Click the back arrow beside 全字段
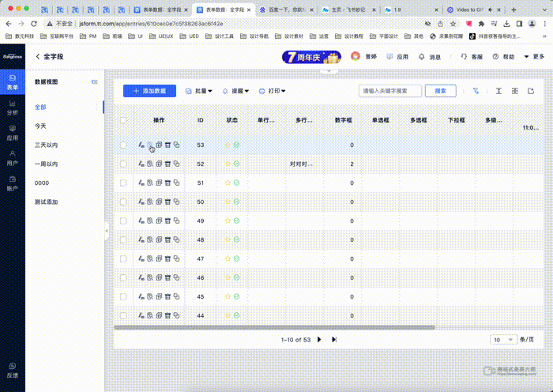Image resolution: width=553 pixels, height=392 pixels. point(37,57)
